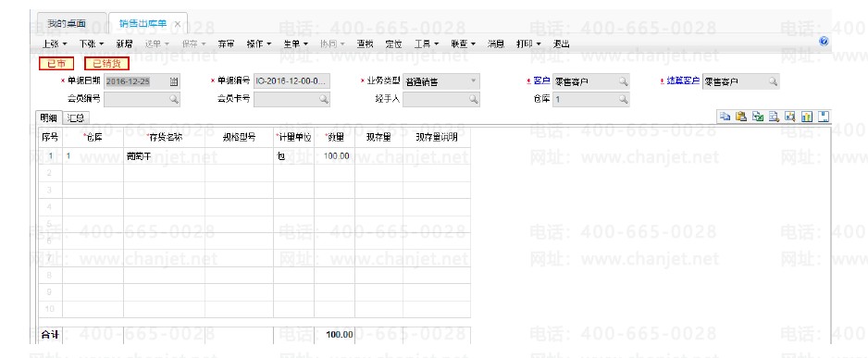Open the 打印 dropdown menu
Screen dimensions: 868x358
coord(528,43)
